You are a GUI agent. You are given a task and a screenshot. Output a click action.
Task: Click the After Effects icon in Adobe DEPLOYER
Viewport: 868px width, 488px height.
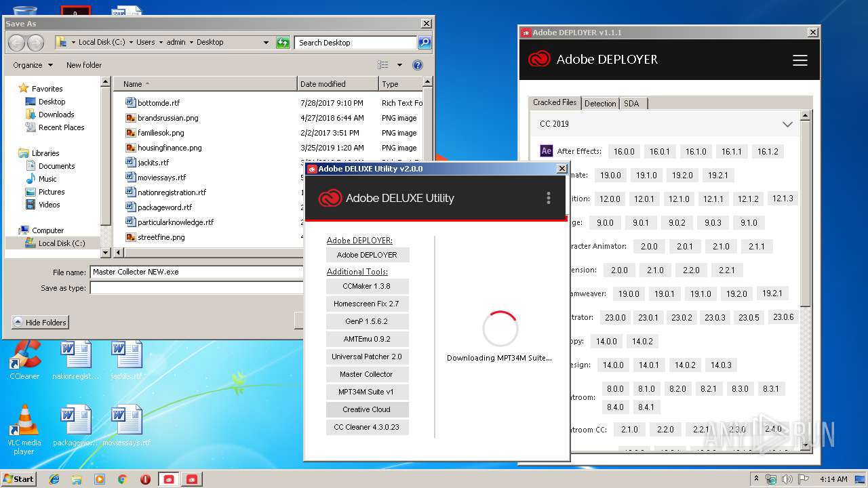(x=547, y=151)
